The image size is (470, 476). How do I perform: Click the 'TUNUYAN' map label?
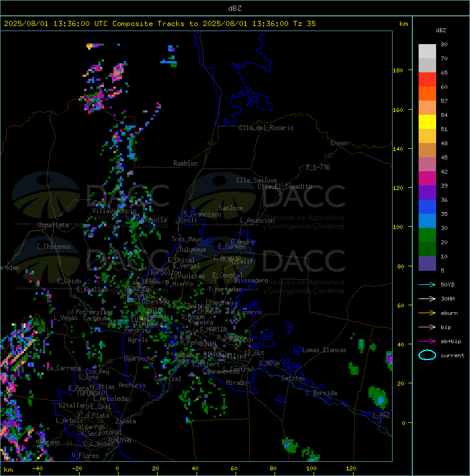[x=120, y=440]
